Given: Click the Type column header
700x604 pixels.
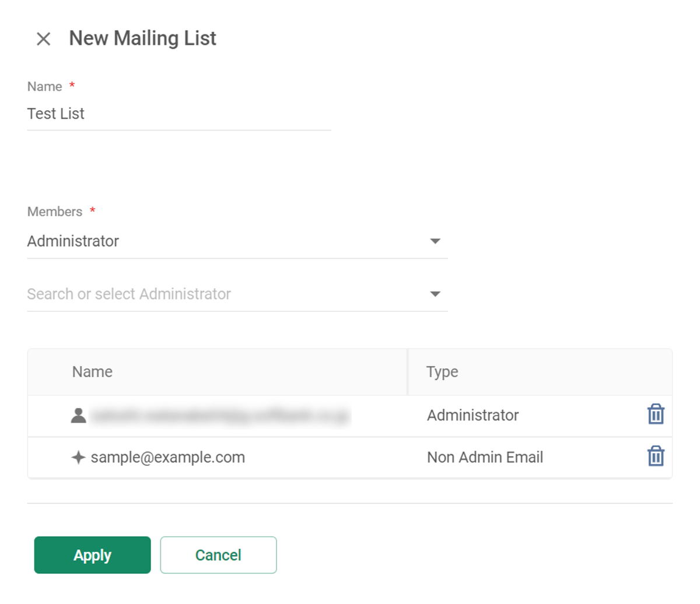Looking at the screenshot, I should 442,372.
